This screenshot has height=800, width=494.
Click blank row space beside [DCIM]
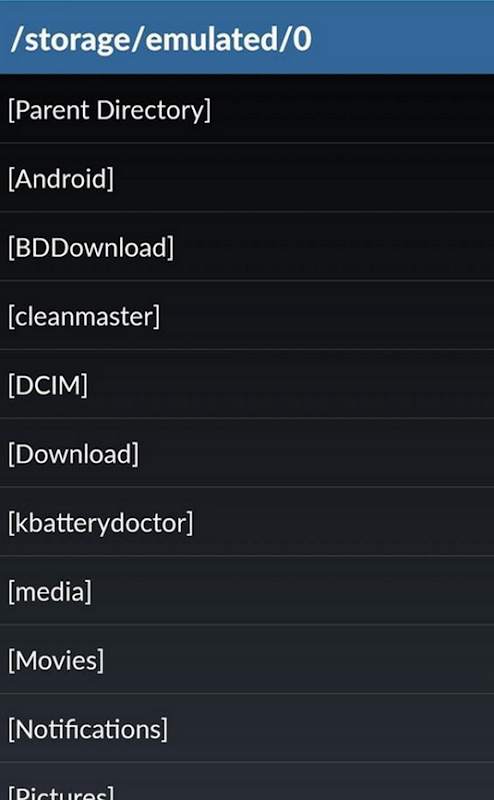tap(291, 385)
